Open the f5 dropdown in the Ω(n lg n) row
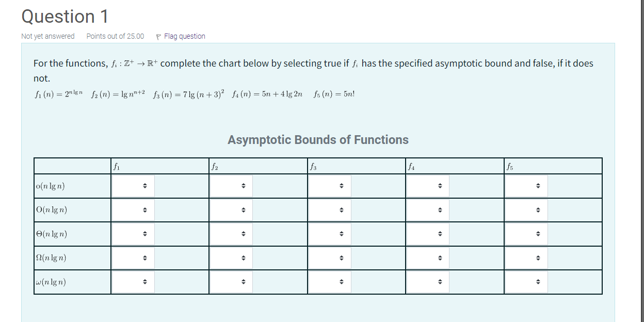644x322 pixels. 526,257
